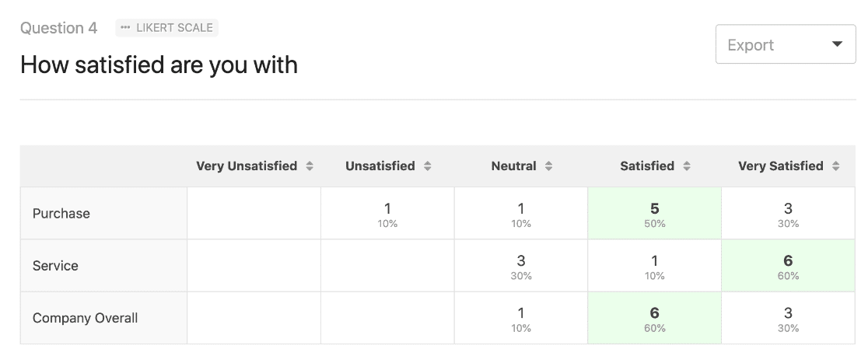Click the Likert Scale type badge
This screenshot has width=868, height=356.
coord(167,28)
